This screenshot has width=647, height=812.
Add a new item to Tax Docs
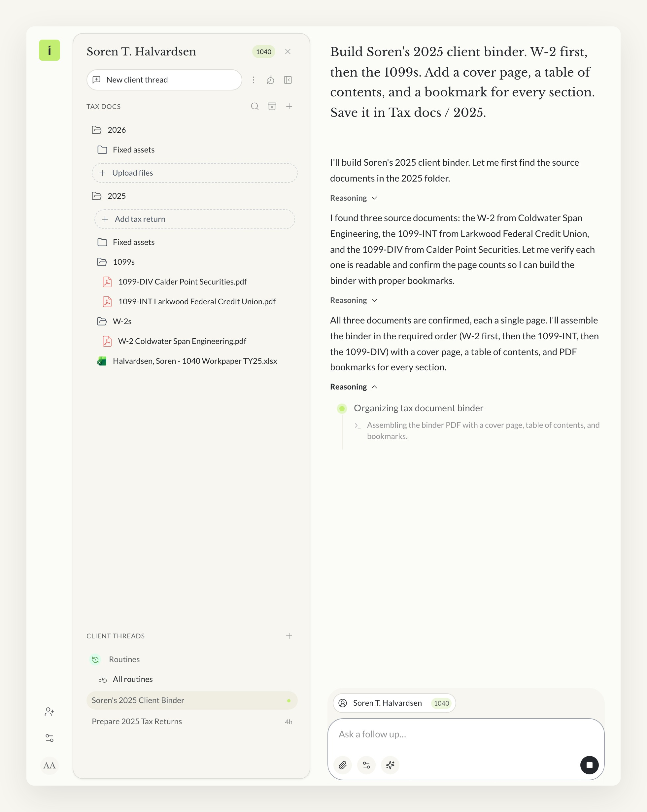click(289, 107)
